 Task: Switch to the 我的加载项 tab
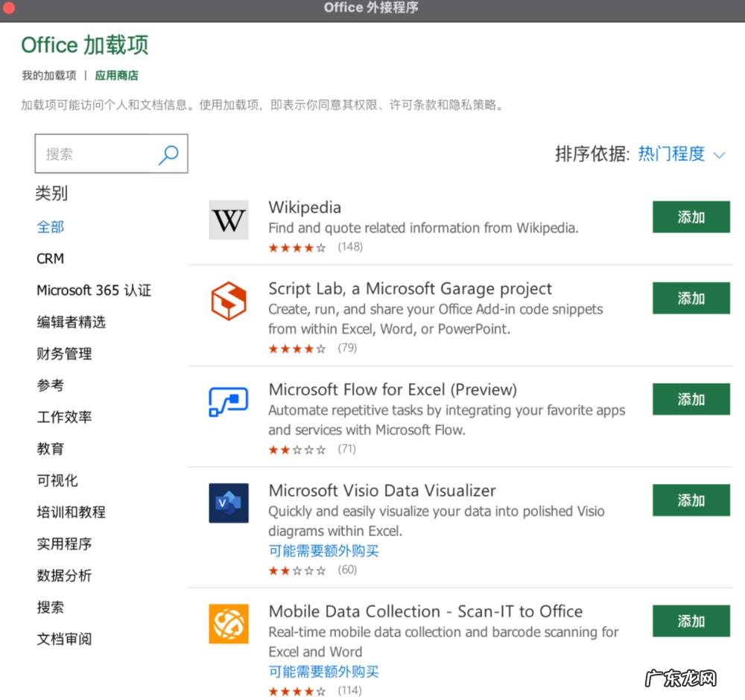pyautogui.click(x=48, y=75)
